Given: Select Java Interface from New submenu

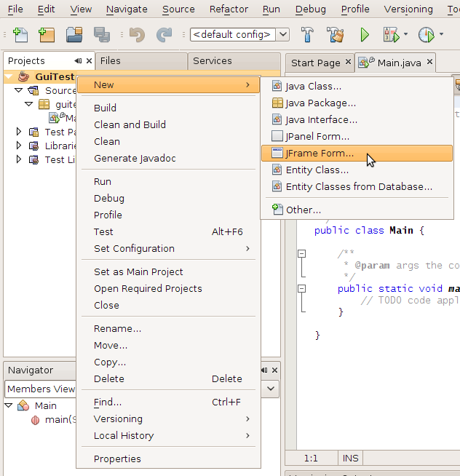Looking at the screenshot, I should click(x=357, y=119).
